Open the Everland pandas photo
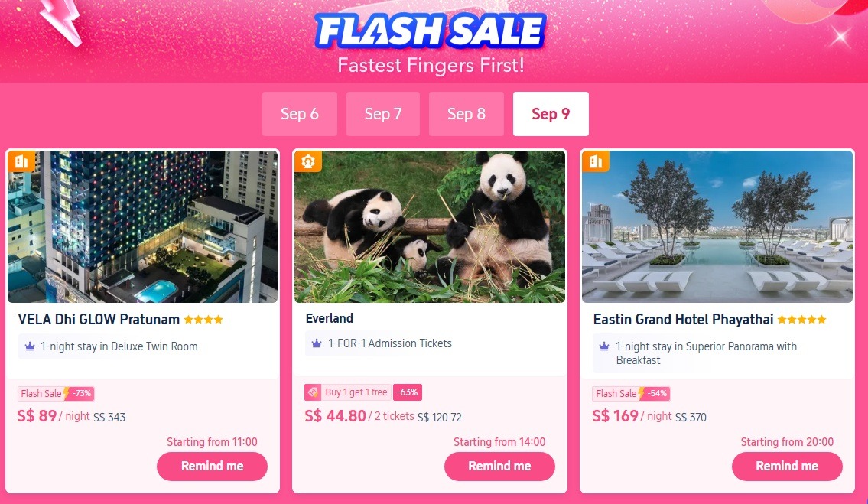This screenshot has height=504, width=868. [430, 226]
